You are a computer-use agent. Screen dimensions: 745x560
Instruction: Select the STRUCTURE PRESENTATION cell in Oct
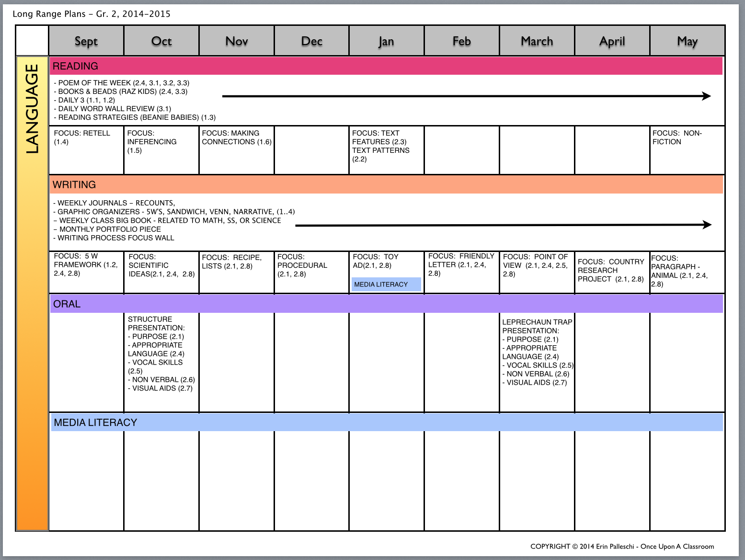coord(161,362)
